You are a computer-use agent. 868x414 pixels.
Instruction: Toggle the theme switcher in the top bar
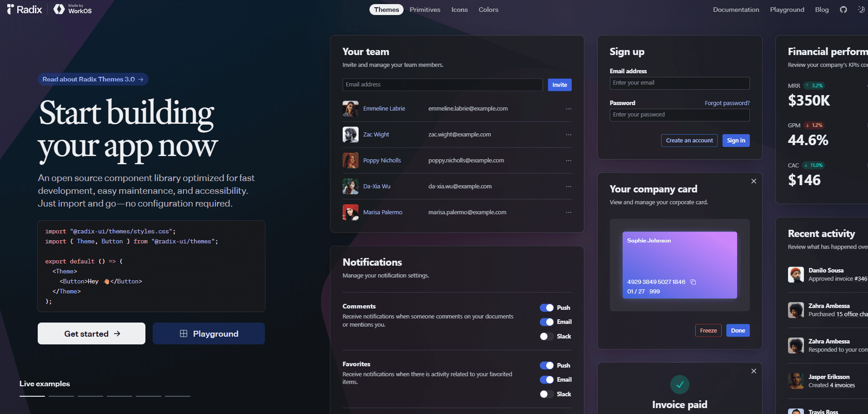[x=862, y=9]
